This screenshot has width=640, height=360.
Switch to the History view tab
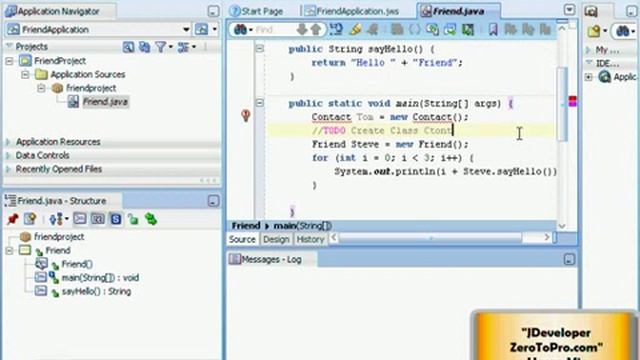point(310,239)
